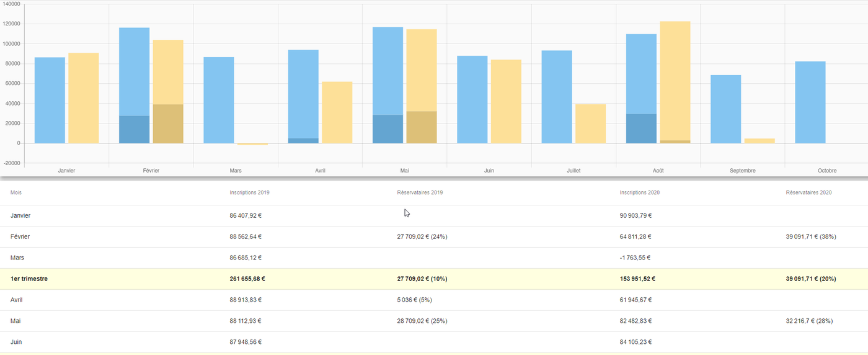868x355 pixels.
Task: Click the Inscriptions 2019 column header
Action: click(249, 192)
